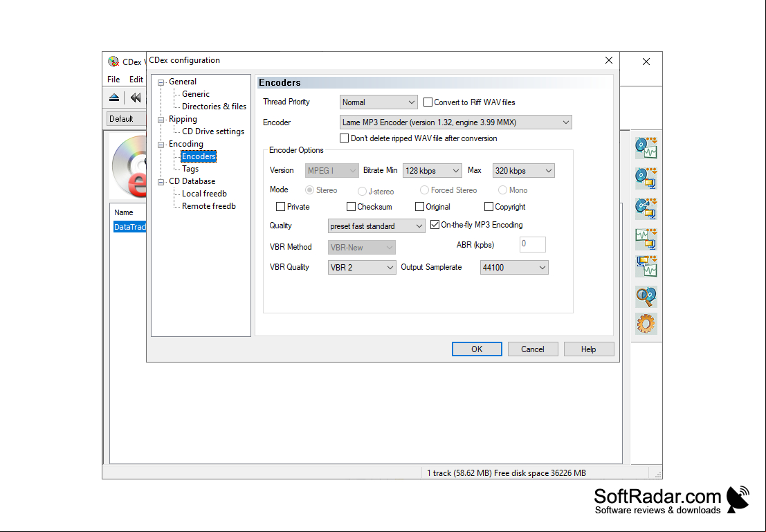Close the CDex main window

pyautogui.click(x=646, y=62)
